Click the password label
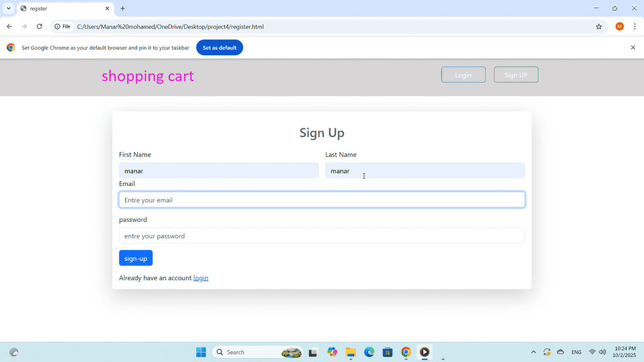The height and width of the screenshot is (362, 644). pos(133,219)
